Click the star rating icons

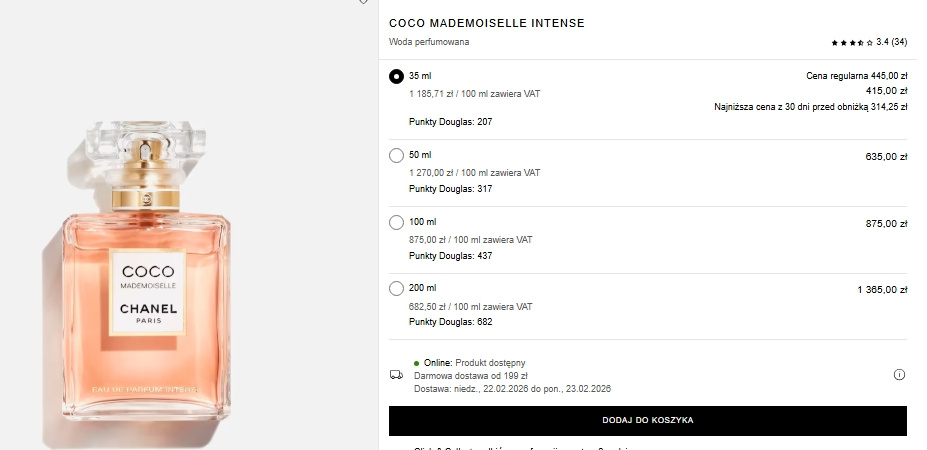pos(852,43)
